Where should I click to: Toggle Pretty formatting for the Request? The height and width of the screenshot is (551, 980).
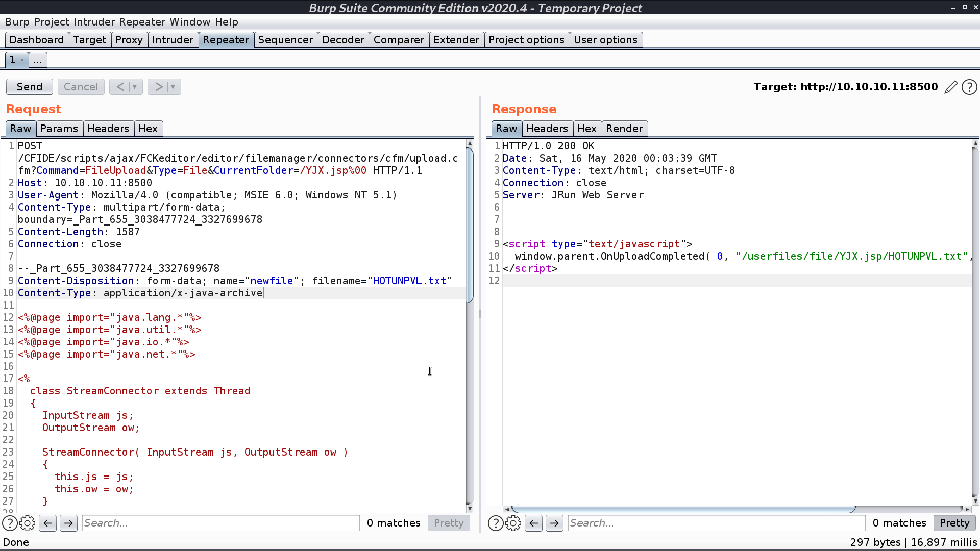point(449,523)
